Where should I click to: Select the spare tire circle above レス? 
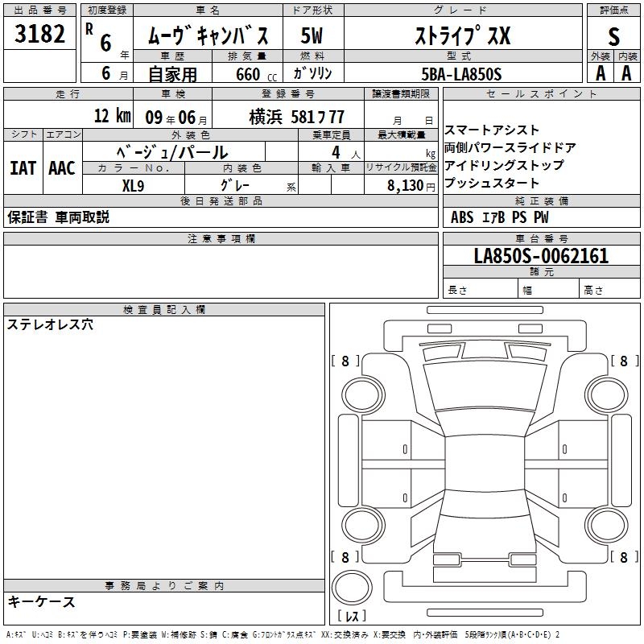(352, 588)
